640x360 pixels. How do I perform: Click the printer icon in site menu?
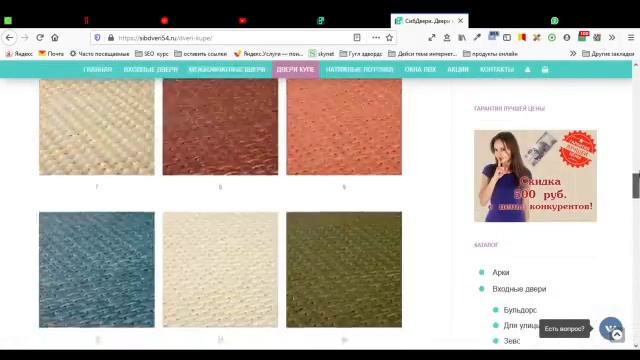(x=545, y=69)
